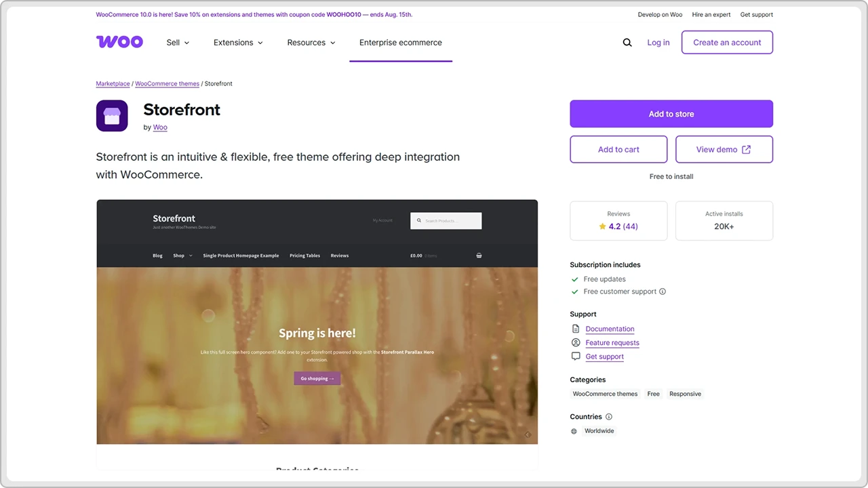Follow the WooCommerce themes breadcrumb link
This screenshot has height=488, width=868.
(167, 83)
